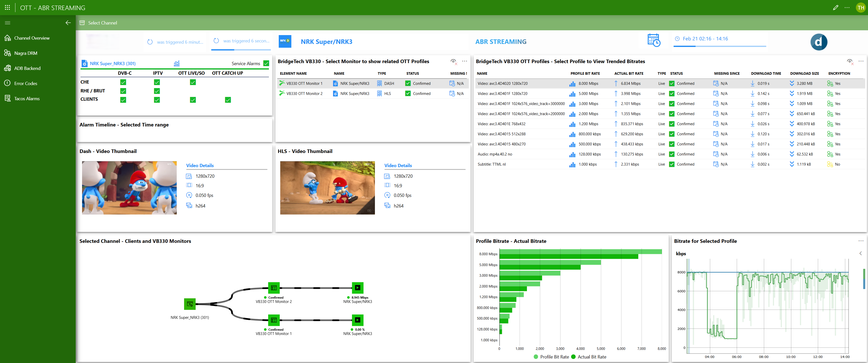Click download size icon beside 3.280 MB
This screenshot has height=363, width=868.
[x=792, y=84]
